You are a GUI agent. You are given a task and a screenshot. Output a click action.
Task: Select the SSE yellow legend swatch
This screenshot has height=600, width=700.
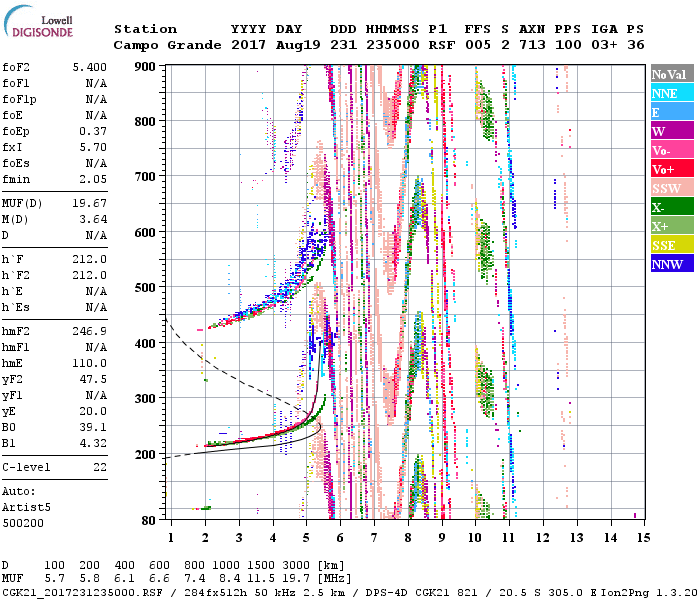[672, 245]
